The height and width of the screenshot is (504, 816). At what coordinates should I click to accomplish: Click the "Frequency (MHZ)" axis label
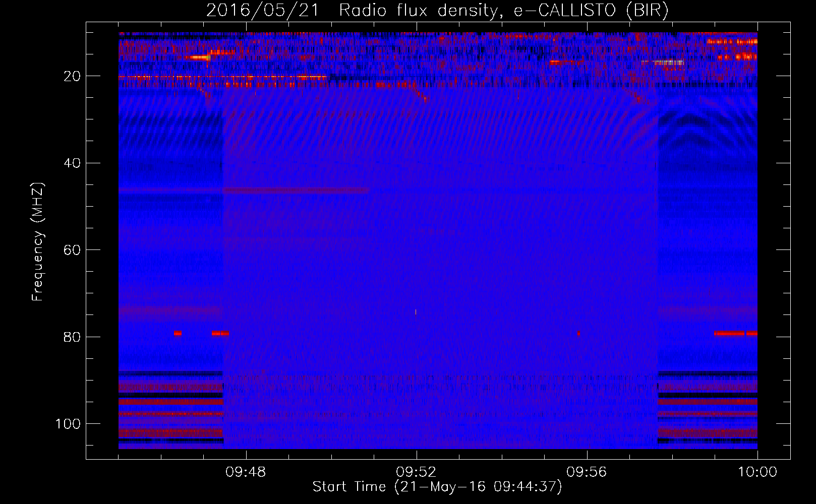pyautogui.click(x=38, y=241)
